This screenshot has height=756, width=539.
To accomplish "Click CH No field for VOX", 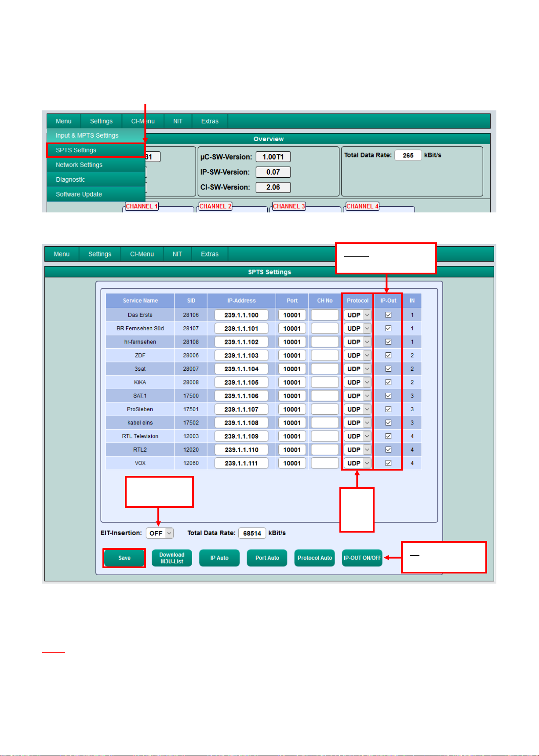I will [325, 463].
